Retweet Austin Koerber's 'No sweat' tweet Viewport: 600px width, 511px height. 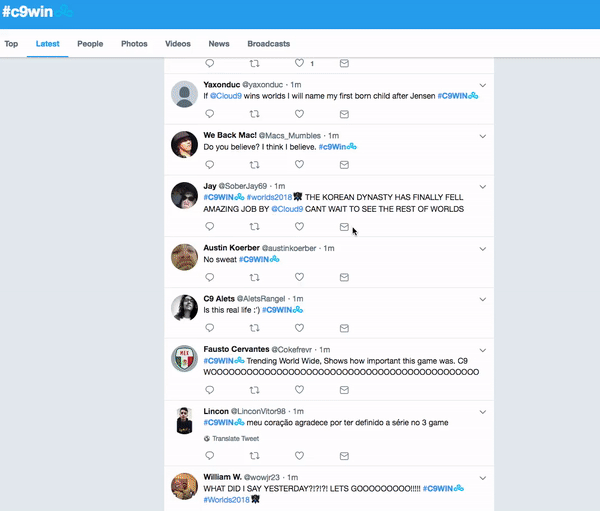coord(254,277)
